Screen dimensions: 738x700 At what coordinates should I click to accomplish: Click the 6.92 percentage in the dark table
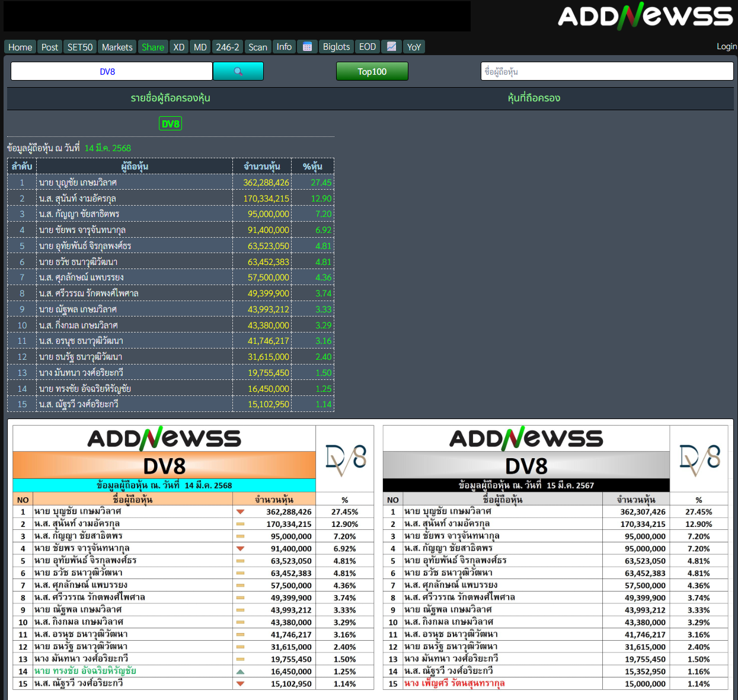click(324, 230)
